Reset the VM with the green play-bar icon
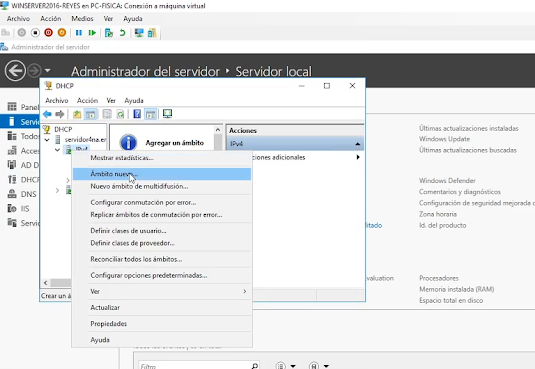The image size is (535, 369). pos(92,32)
